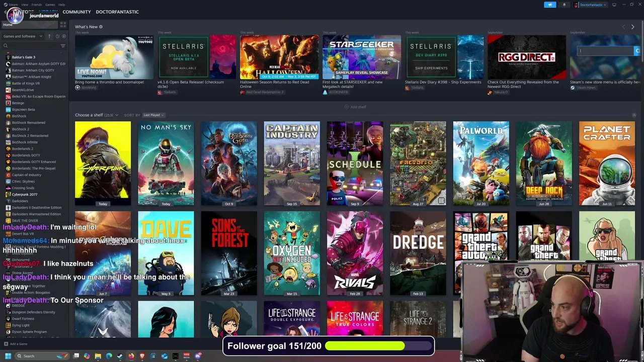This screenshot has width=644, height=362.
Task: Open the View menu
Action: coord(25,5)
